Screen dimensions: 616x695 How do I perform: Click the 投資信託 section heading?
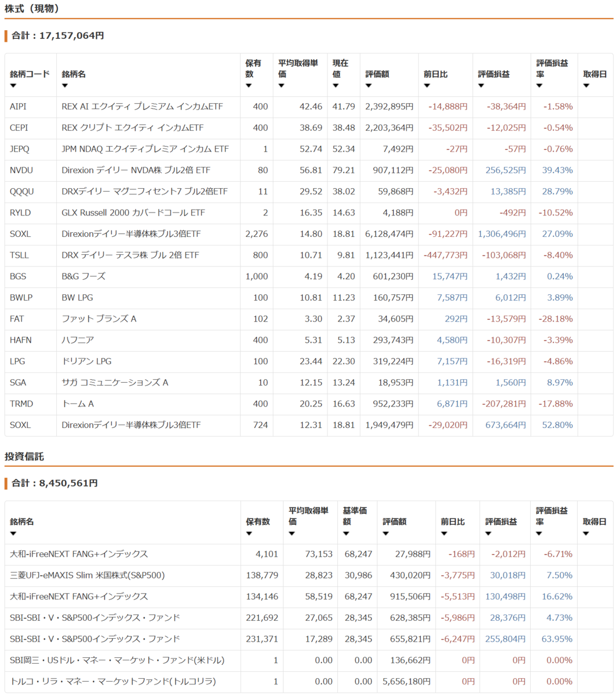coord(24,456)
